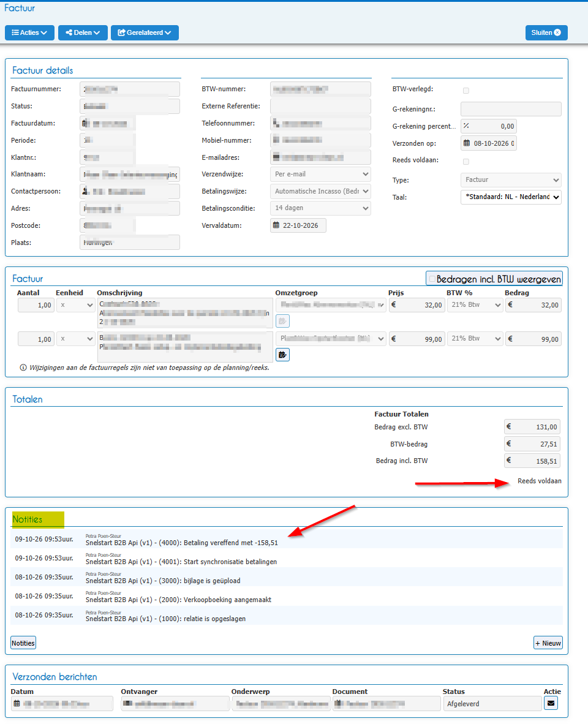Toggle the BTW-verlegd checkbox
Image resolution: width=588 pixels, height=724 pixels.
[x=466, y=91]
